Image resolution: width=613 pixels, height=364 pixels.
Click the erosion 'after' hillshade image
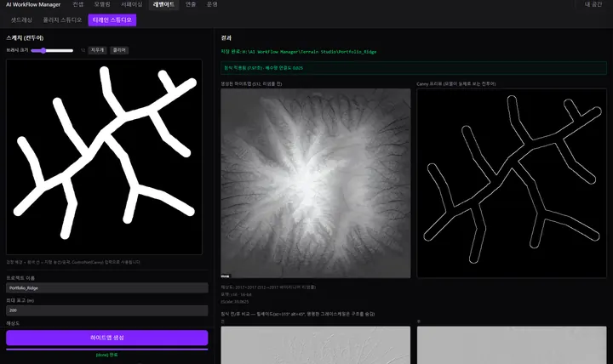pos(512,345)
